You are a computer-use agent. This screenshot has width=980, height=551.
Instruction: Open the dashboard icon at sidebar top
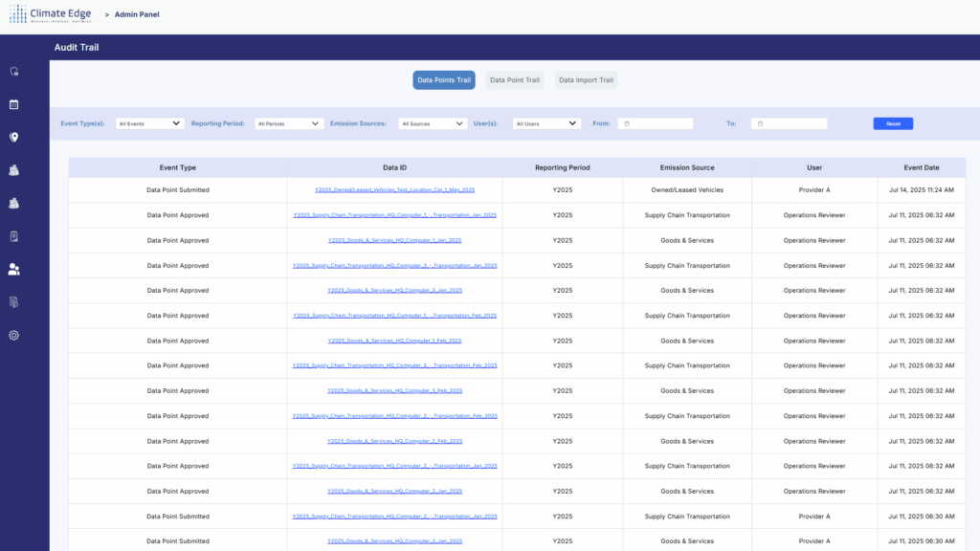click(13, 71)
